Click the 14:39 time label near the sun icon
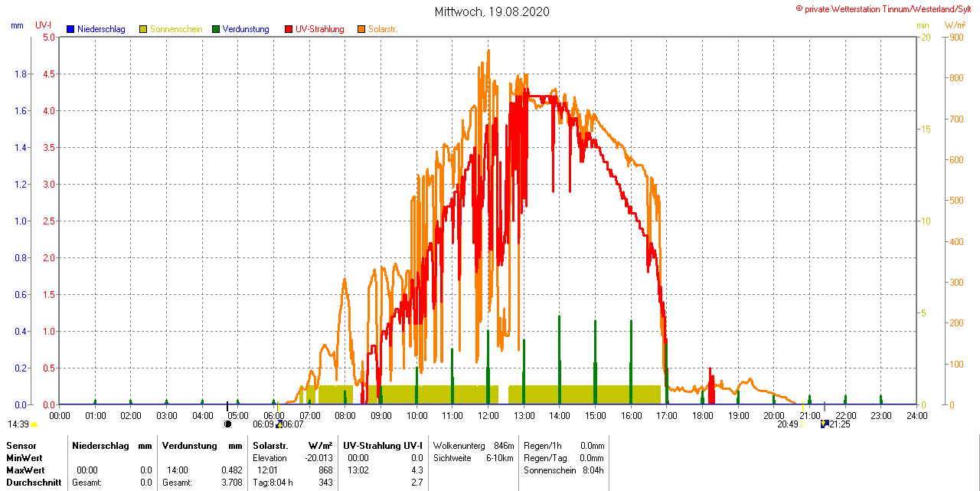Viewport: 980px width, 491px height. [18, 424]
